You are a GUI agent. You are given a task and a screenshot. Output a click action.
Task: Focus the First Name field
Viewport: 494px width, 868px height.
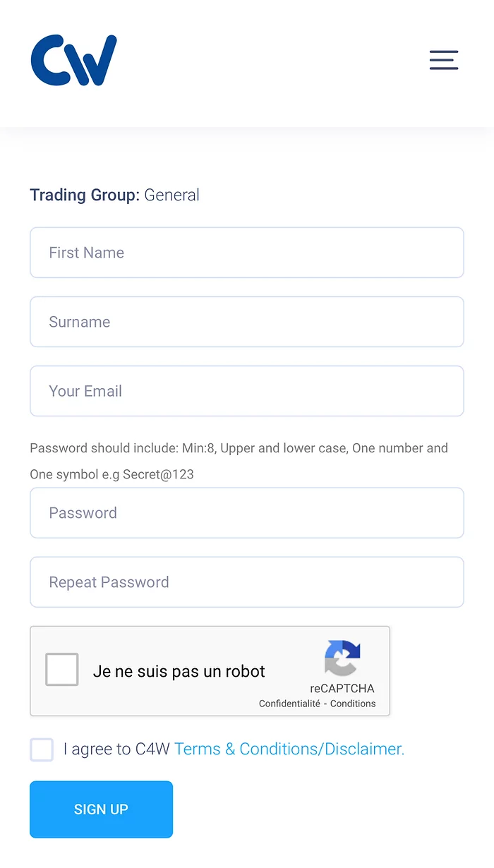click(x=247, y=253)
